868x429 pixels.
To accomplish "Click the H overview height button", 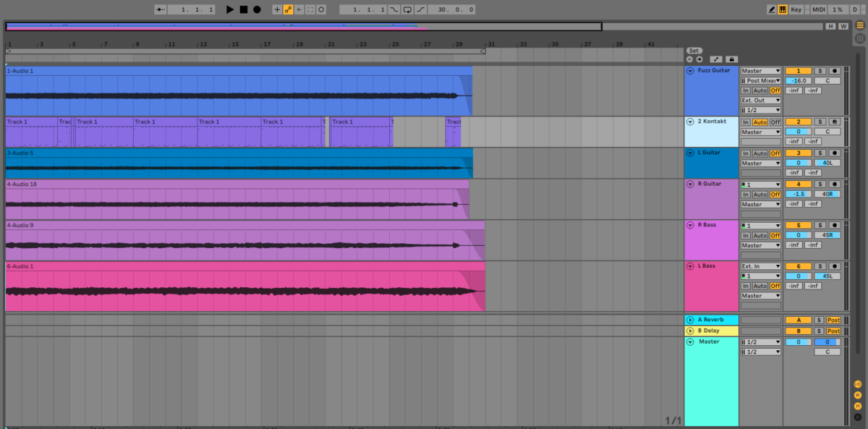I will coord(830,26).
